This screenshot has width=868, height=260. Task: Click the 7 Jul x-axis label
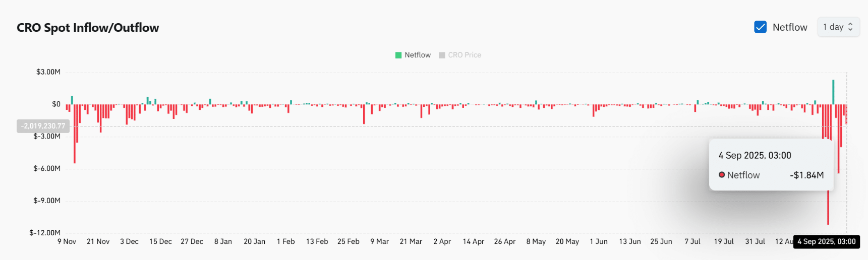[692, 242]
